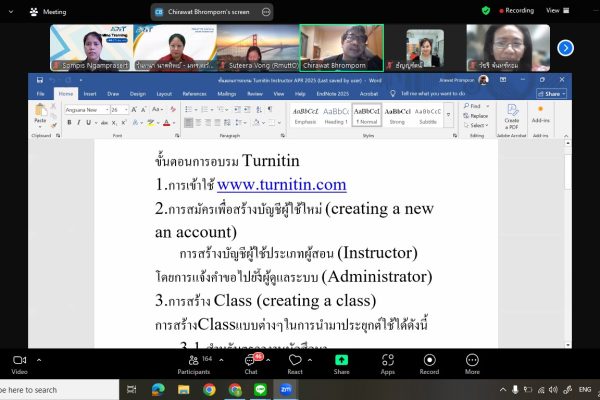Apply the Emphasis style
The width and height of the screenshot is (600, 400).
305,116
